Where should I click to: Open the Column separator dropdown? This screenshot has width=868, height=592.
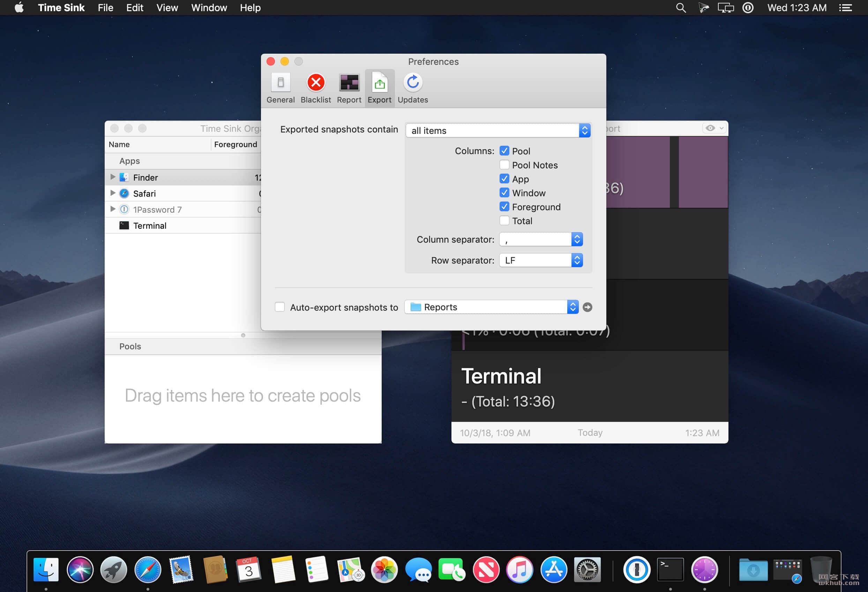point(541,239)
